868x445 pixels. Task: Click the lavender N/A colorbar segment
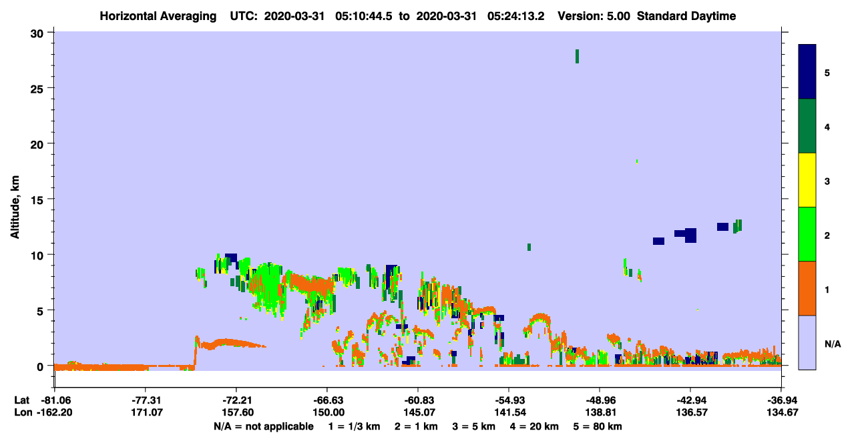[807, 342]
